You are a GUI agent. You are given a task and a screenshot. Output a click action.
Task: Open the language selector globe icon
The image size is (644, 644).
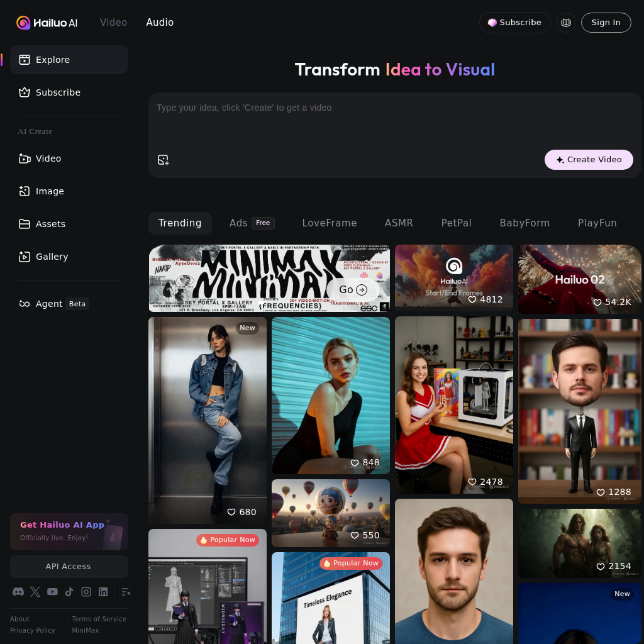566,22
